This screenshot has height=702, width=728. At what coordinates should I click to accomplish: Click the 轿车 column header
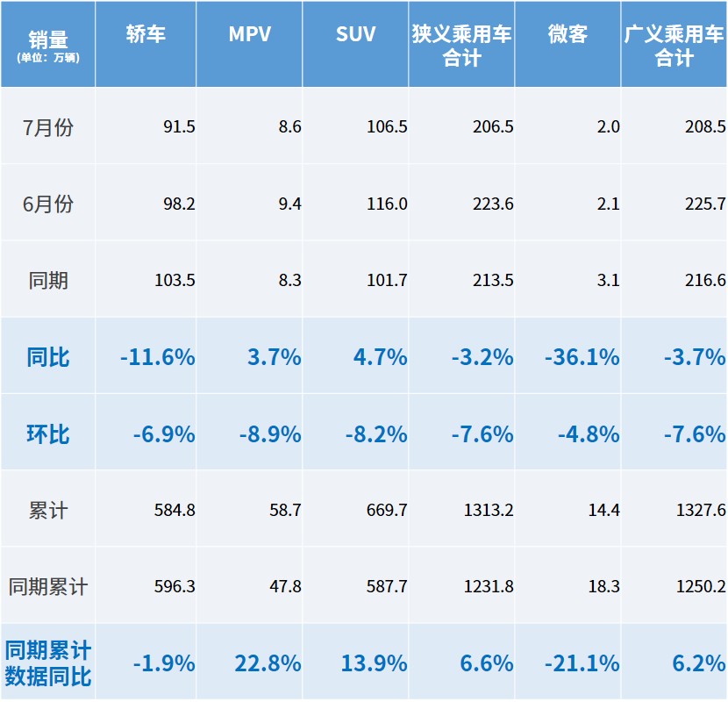pos(146,34)
